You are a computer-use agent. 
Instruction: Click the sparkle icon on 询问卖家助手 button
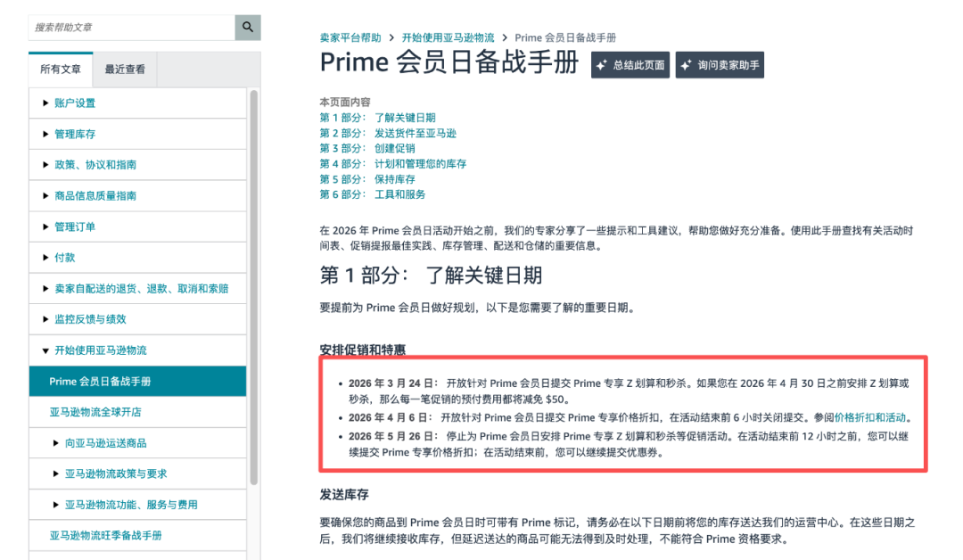(686, 64)
